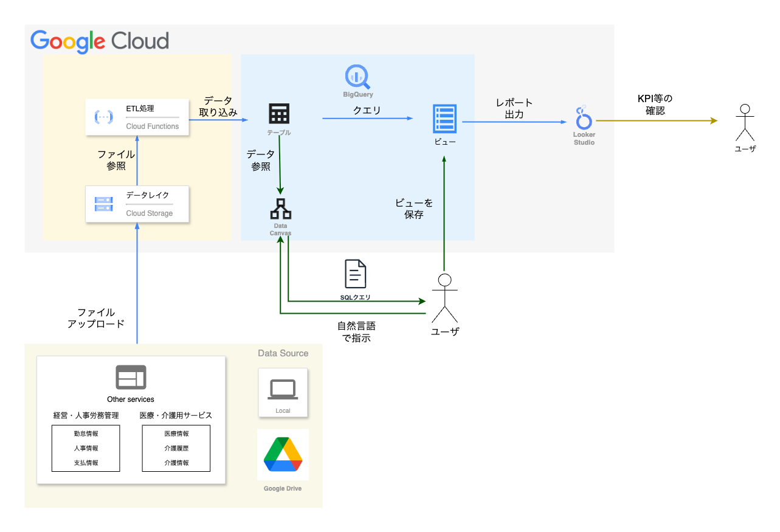The width and height of the screenshot is (780, 532).
Task: Click the Data Source label
Action: (x=283, y=353)
